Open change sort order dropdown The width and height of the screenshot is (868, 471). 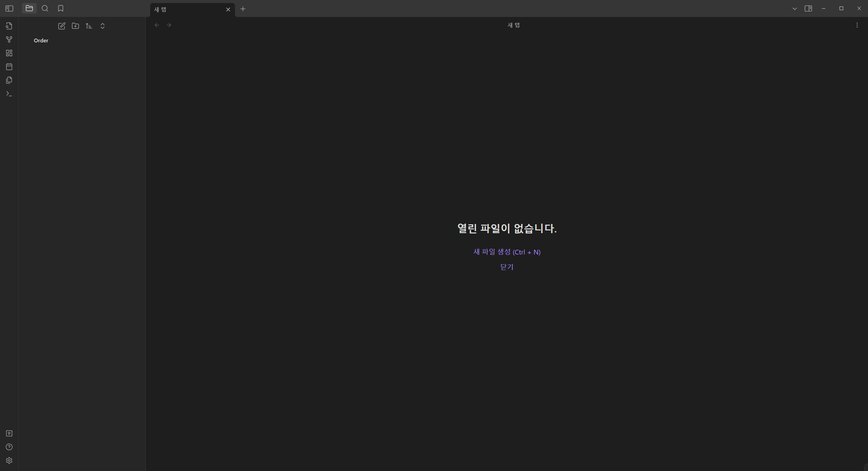click(89, 26)
